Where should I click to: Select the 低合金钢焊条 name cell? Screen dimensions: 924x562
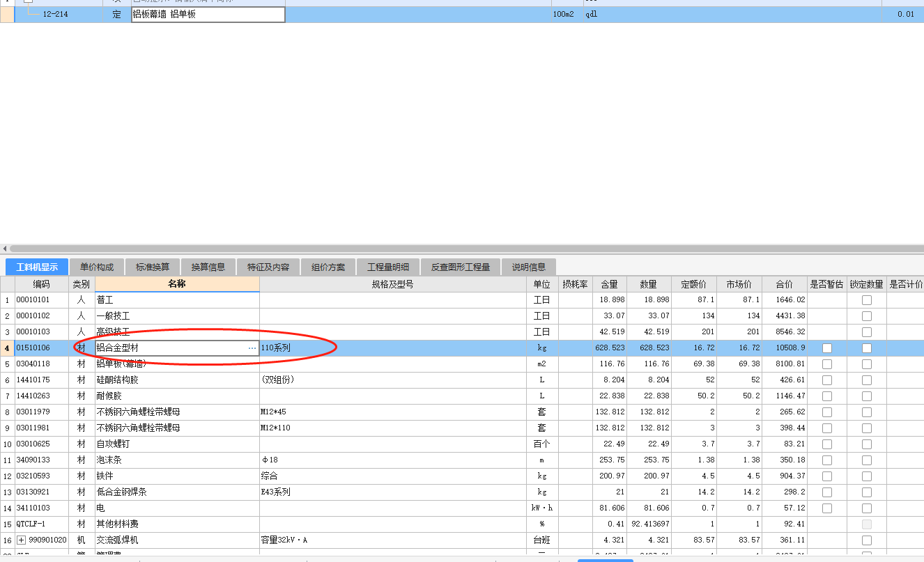click(x=177, y=492)
